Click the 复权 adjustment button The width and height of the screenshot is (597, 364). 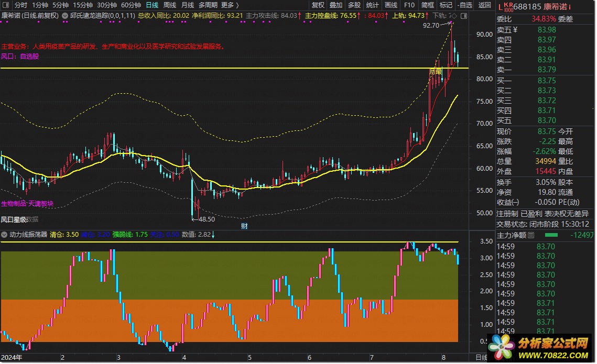pyautogui.click(x=318, y=5)
